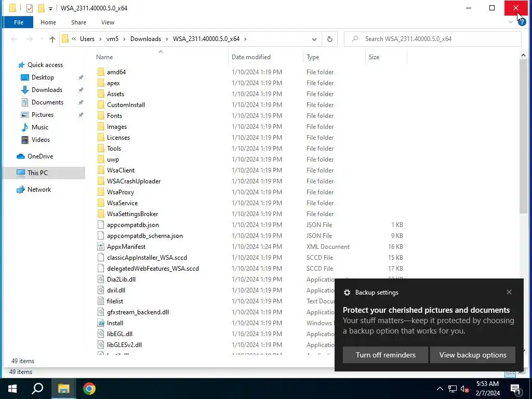
Task: Expand the WSA_2311 breadcrumb end chevron
Action: (x=245, y=39)
